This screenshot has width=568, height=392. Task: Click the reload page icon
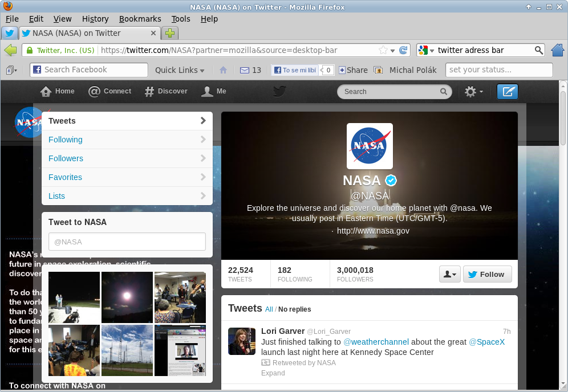403,50
